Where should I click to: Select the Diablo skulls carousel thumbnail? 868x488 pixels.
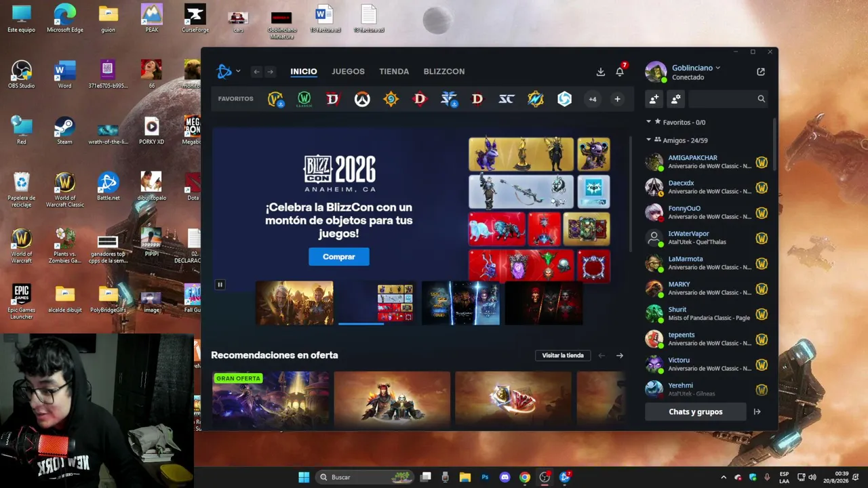point(543,303)
